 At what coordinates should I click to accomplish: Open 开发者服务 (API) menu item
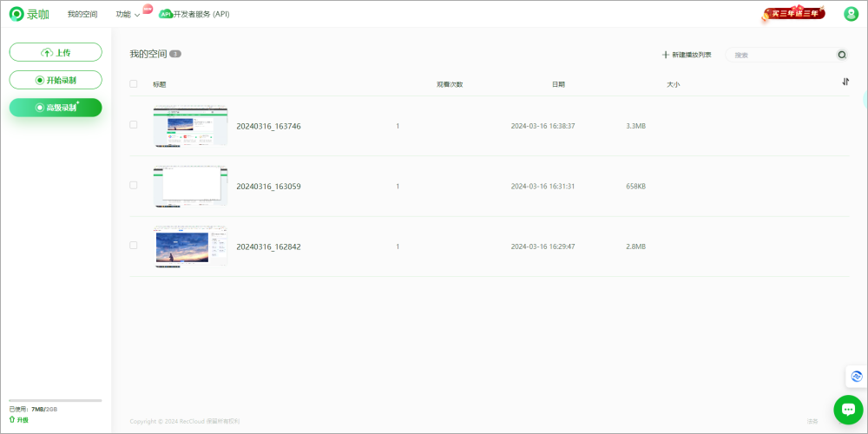(201, 15)
